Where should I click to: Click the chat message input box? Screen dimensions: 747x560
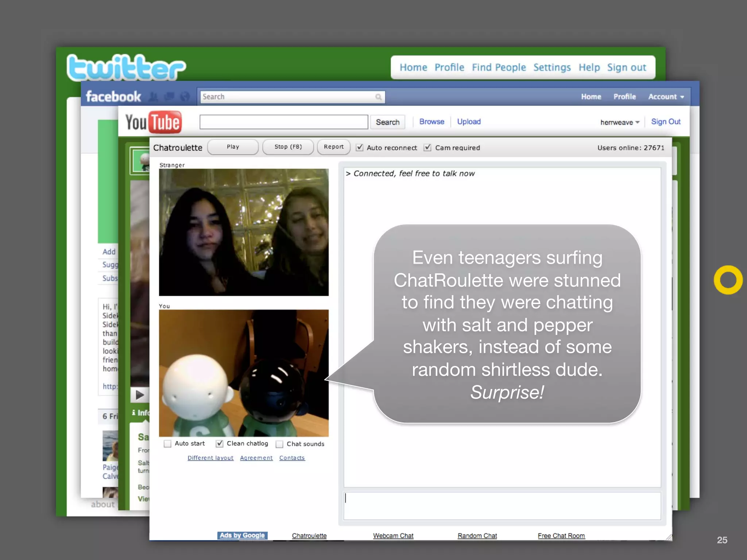click(502, 506)
